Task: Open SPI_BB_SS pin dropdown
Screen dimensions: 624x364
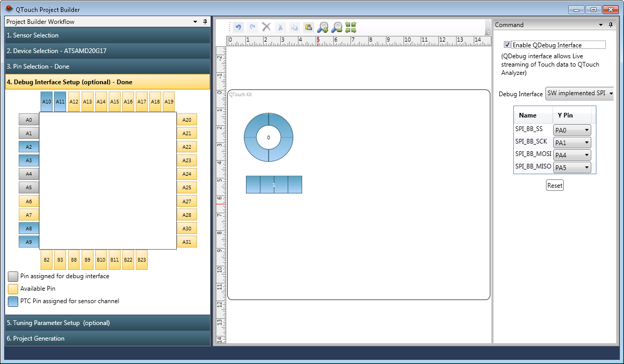Action: [572, 130]
